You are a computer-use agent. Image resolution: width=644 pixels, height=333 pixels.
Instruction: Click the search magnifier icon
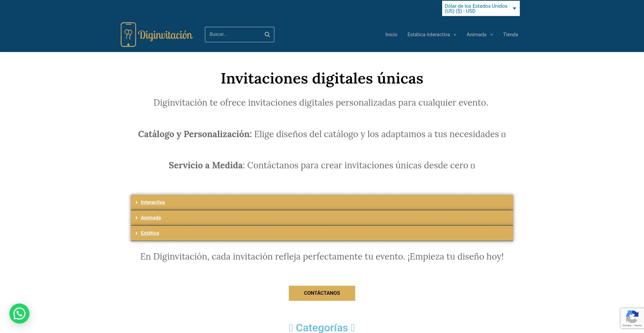click(x=267, y=34)
